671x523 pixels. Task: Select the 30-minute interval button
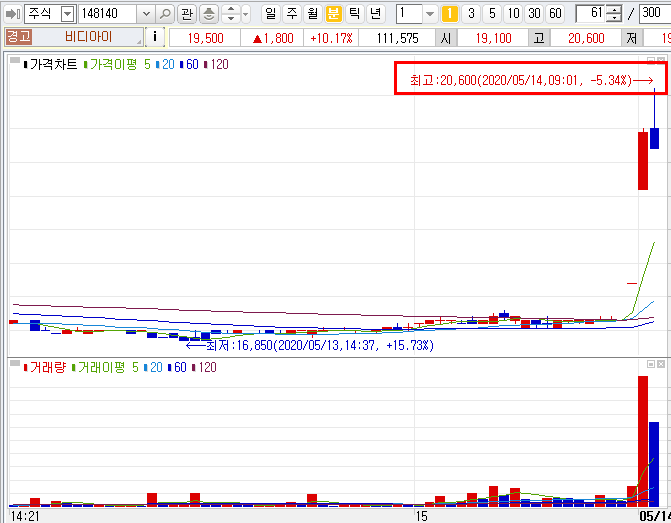tap(534, 14)
